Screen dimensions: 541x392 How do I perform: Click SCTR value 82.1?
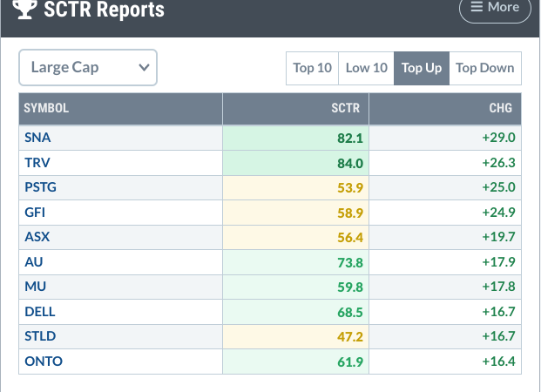click(x=350, y=138)
